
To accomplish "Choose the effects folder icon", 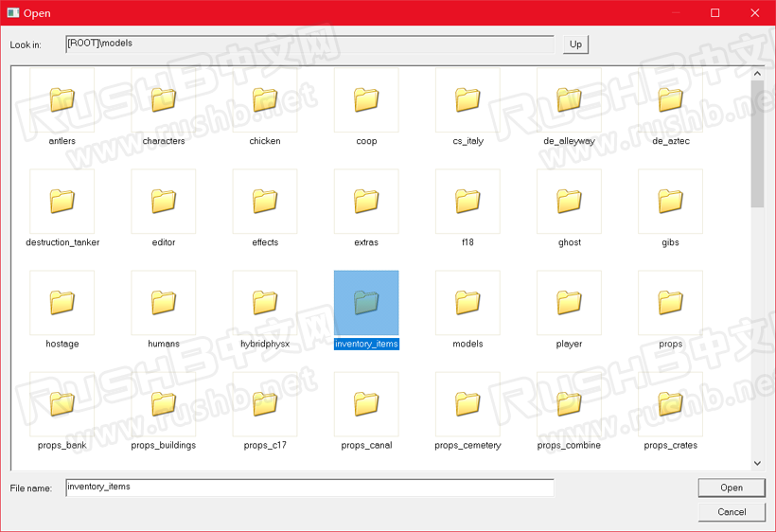I will (265, 201).
